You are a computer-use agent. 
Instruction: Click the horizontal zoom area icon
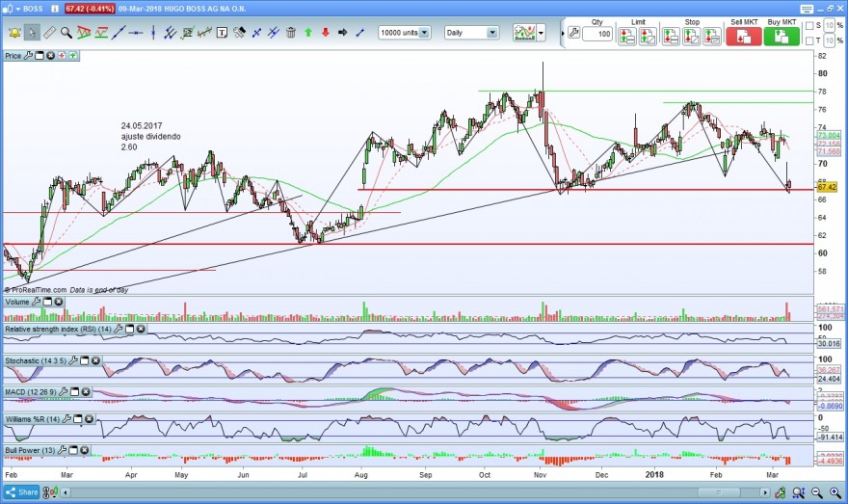tap(799, 492)
